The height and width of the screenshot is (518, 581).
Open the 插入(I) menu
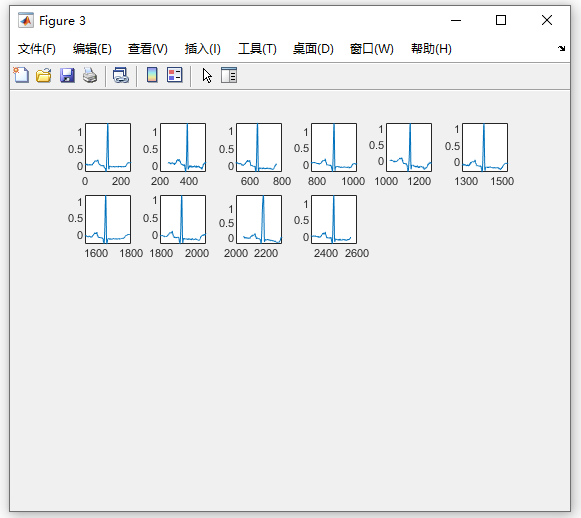coord(203,49)
